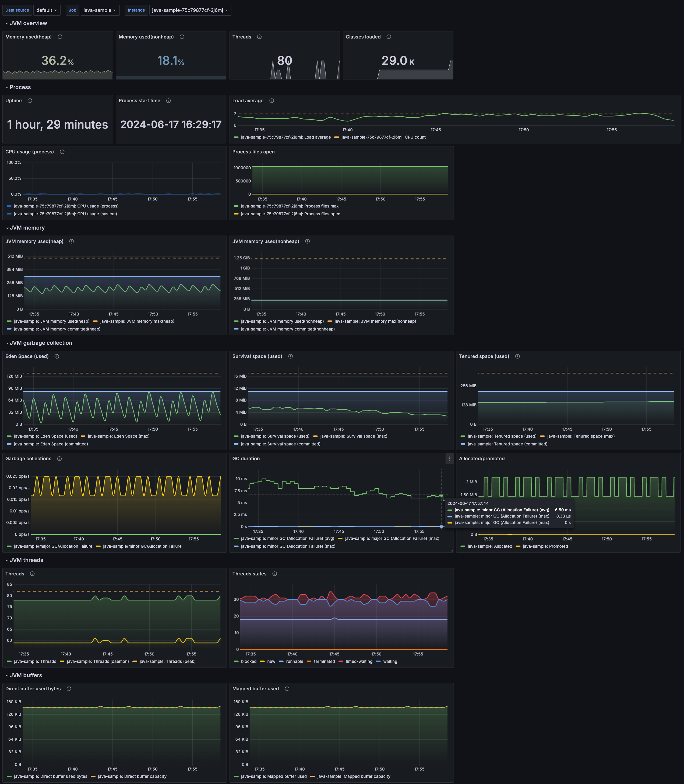Click the info icon on Load average panel

(x=272, y=100)
